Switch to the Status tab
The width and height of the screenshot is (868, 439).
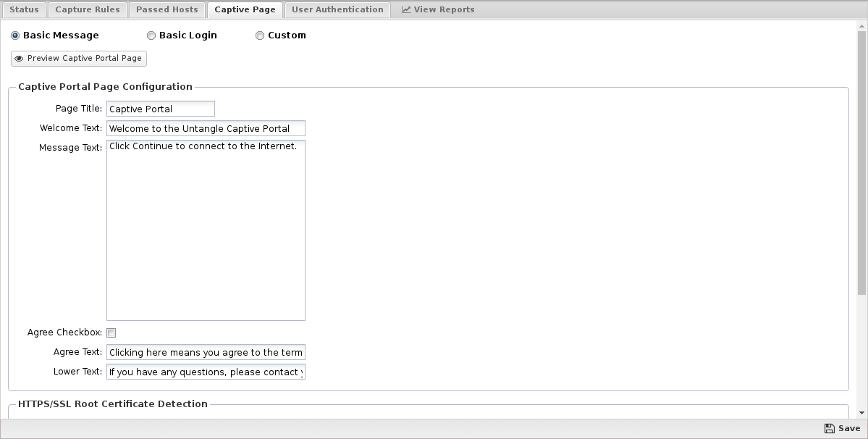pyautogui.click(x=24, y=10)
